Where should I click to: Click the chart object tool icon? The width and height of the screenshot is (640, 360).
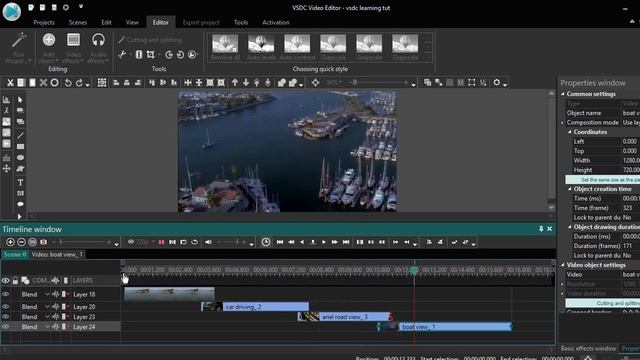coord(6,158)
